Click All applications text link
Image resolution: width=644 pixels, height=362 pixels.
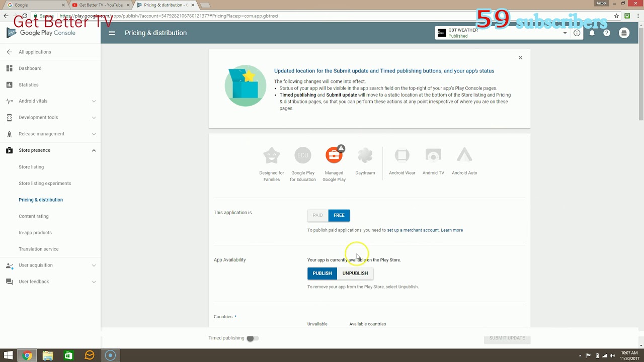tap(35, 52)
